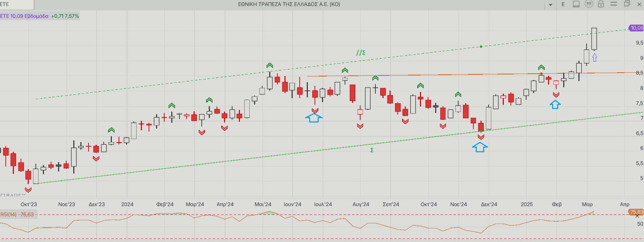Click the Μαι'24 date axis label
Viewport: 644px width, 242px height.
[263, 204]
